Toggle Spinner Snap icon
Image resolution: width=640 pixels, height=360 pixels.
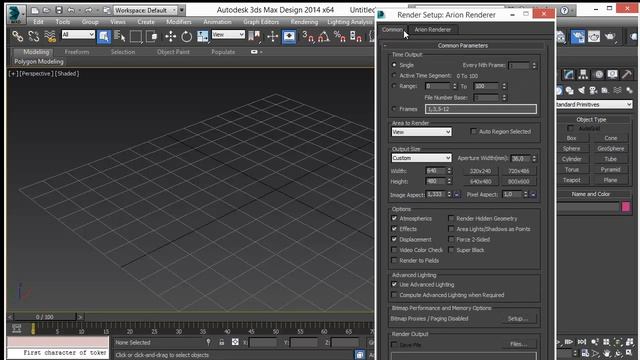click(356, 37)
